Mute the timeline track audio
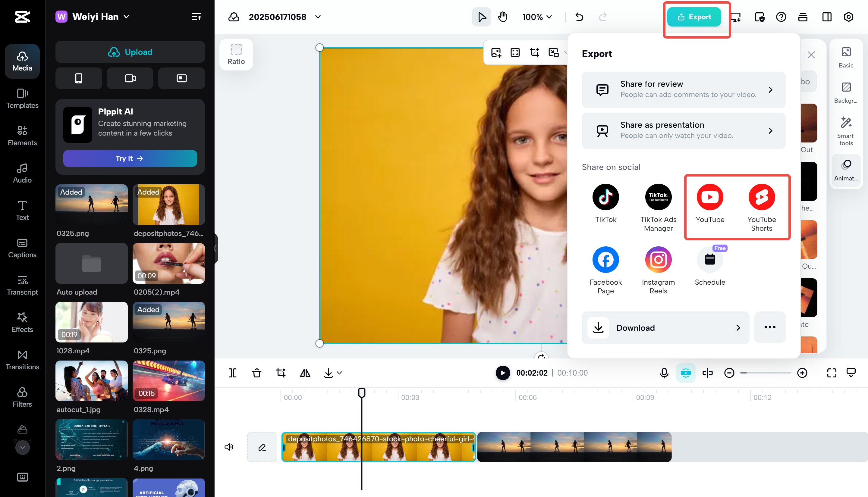The image size is (868, 497). [228, 447]
